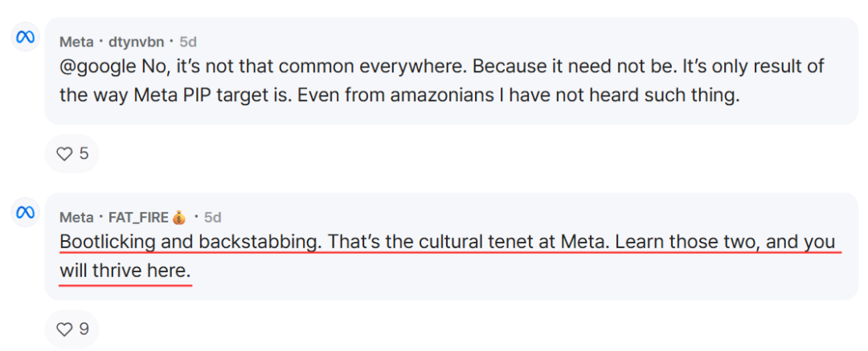
Task: Click the Meta logo avatar beside FAT_FIRE's comment
Action: coord(26,212)
